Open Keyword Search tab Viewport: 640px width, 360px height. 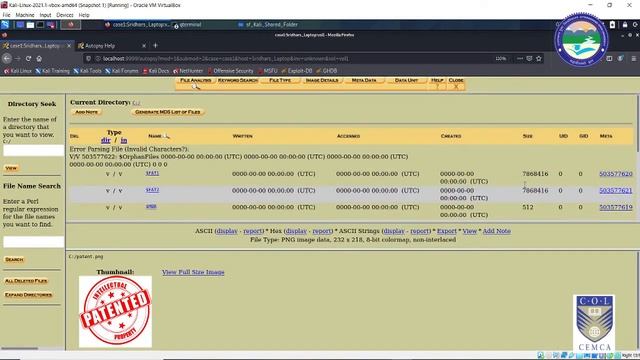238,80
